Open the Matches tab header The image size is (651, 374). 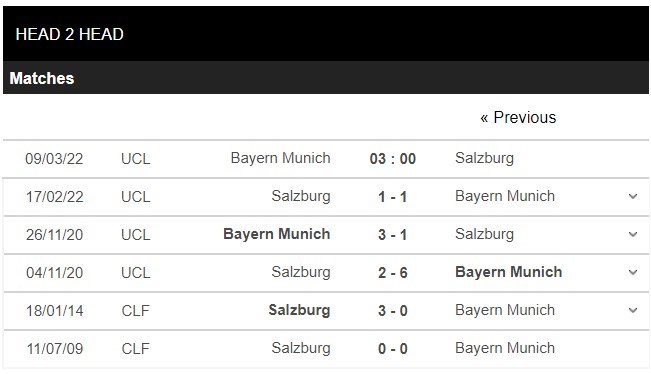click(x=42, y=78)
